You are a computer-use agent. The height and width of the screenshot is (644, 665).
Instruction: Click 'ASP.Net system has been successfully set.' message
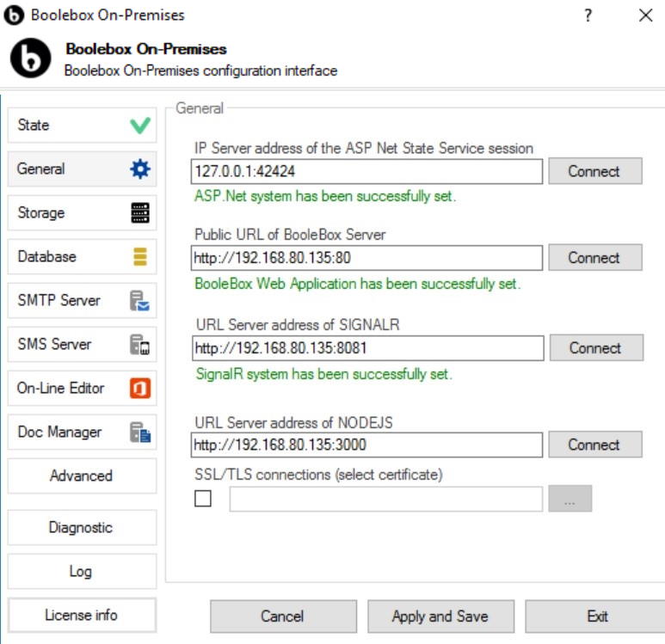click(x=325, y=196)
